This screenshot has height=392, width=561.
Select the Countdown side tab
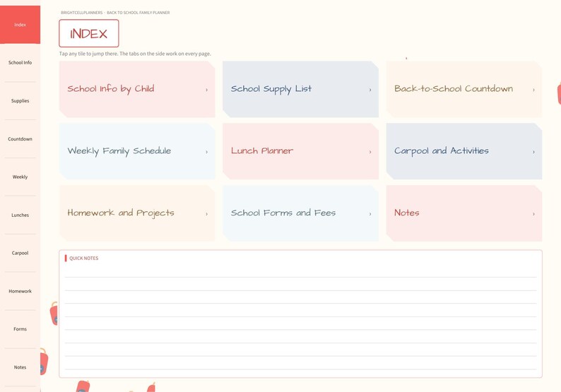pos(20,138)
